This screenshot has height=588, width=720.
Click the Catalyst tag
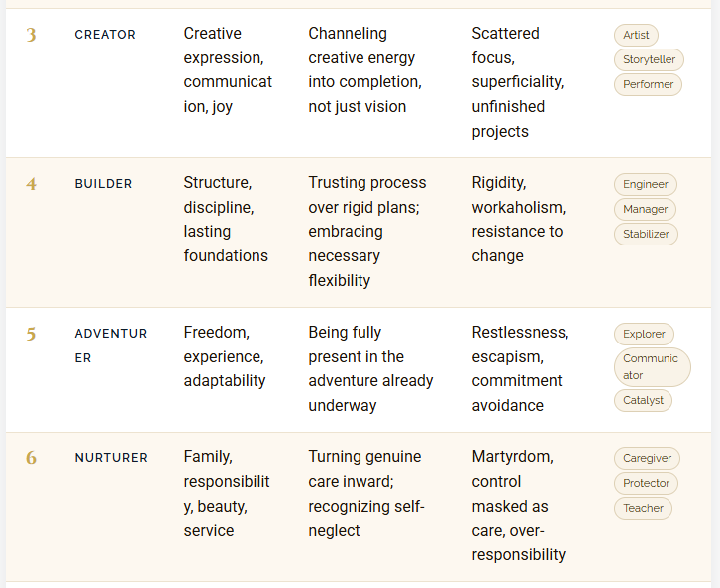tap(643, 400)
